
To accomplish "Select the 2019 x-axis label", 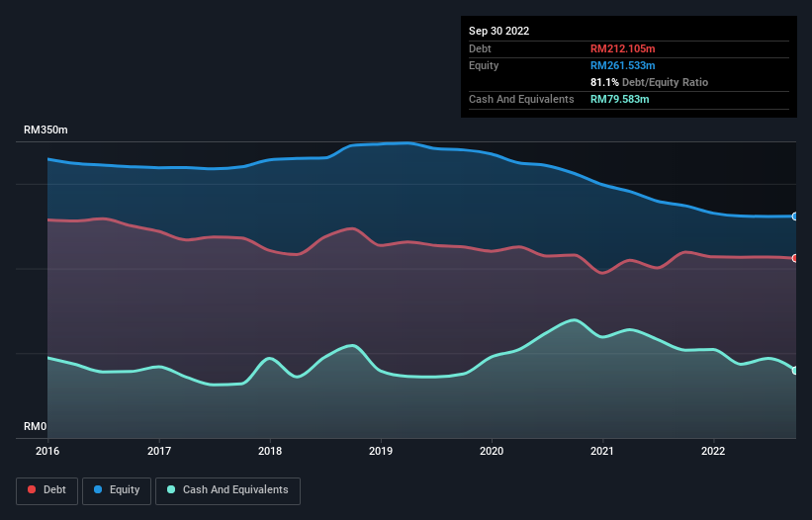I will click(381, 451).
